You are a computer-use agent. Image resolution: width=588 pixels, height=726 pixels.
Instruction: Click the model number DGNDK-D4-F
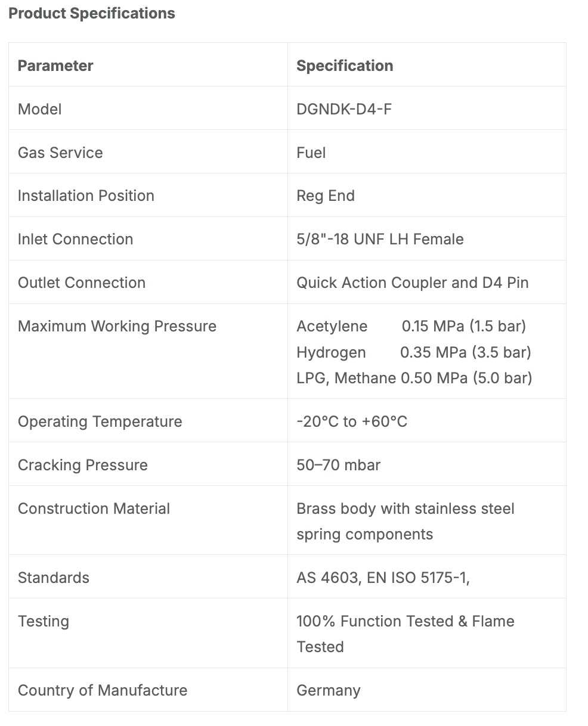[344, 109]
